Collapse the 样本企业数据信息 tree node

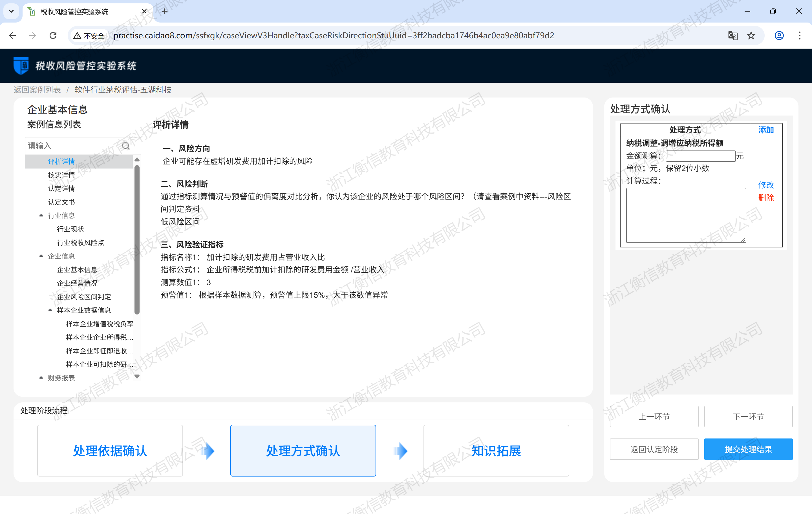(x=50, y=310)
